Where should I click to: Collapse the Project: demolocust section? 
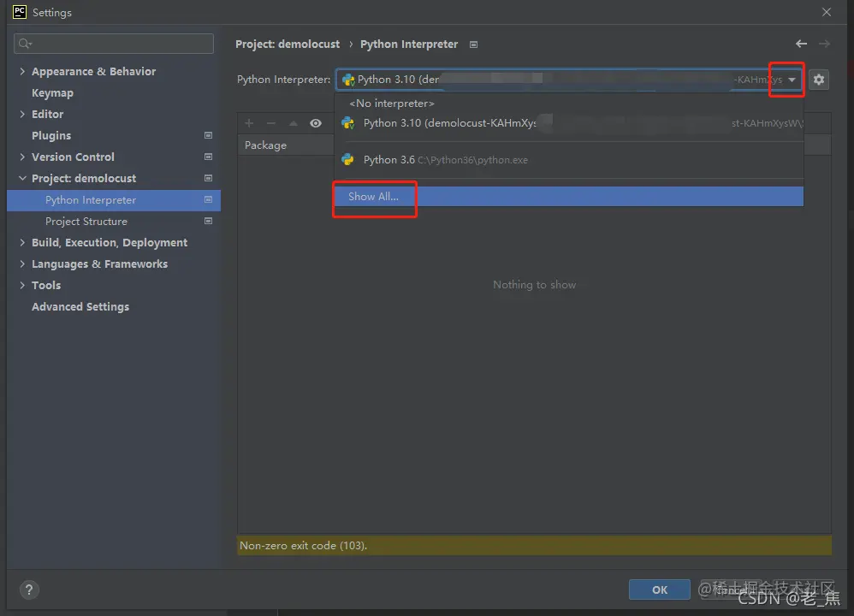point(22,178)
